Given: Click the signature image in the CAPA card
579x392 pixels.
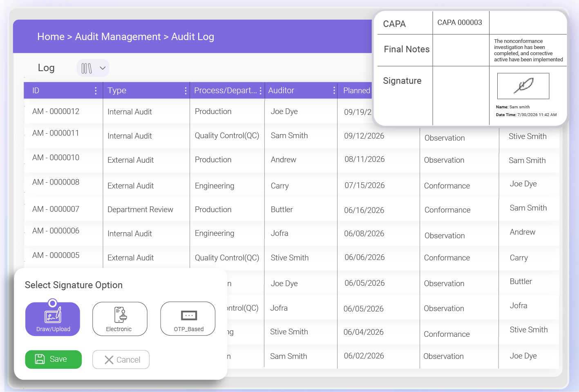Looking at the screenshot, I should [523, 86].
